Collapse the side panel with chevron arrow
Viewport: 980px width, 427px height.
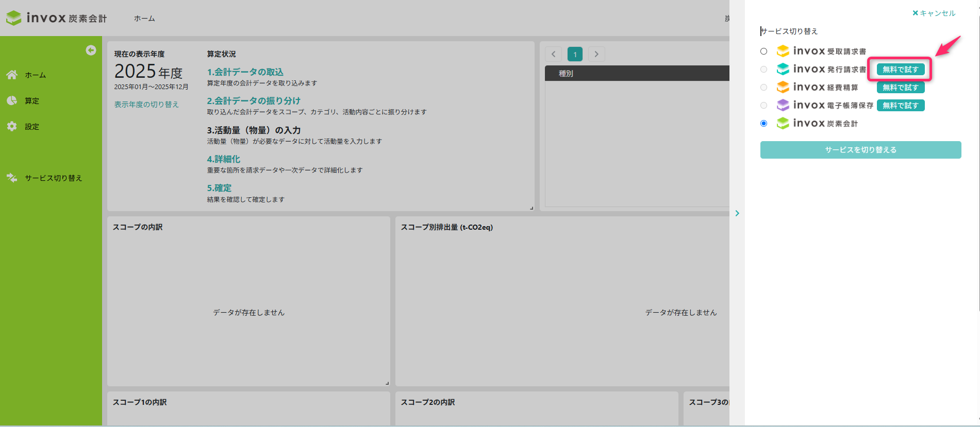(x=737, y=213)
